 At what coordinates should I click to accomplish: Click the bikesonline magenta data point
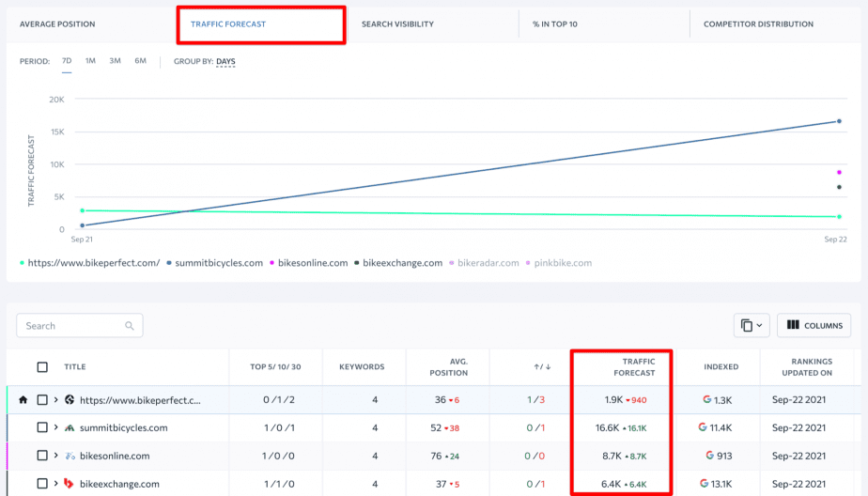coord(839,172)
